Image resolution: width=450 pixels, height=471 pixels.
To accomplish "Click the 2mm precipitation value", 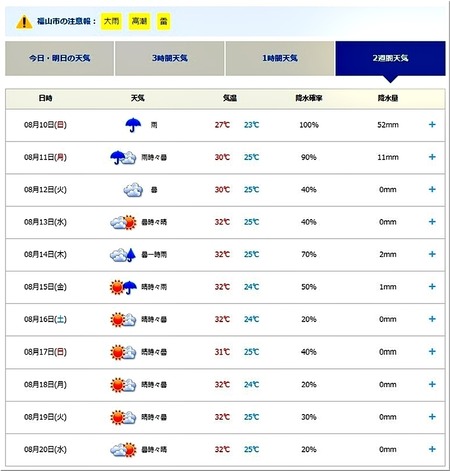I will 388,255.
